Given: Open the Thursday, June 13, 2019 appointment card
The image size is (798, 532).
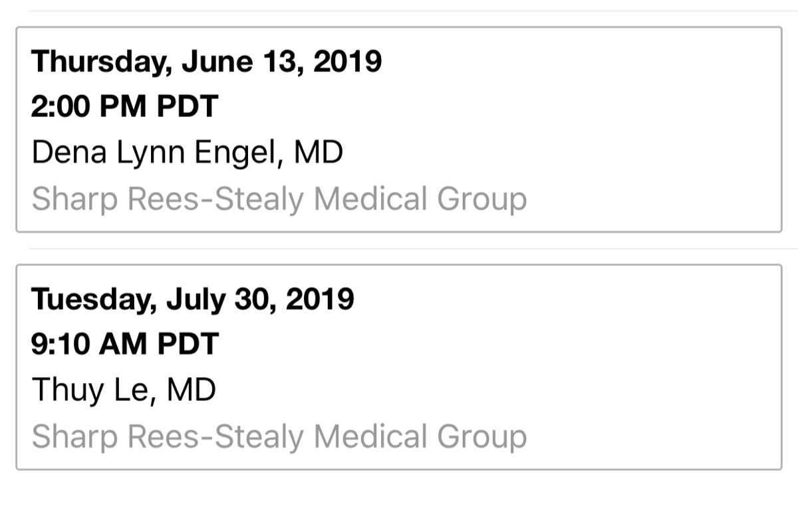Looking at the screenshot, I should (x=399, y=130).
